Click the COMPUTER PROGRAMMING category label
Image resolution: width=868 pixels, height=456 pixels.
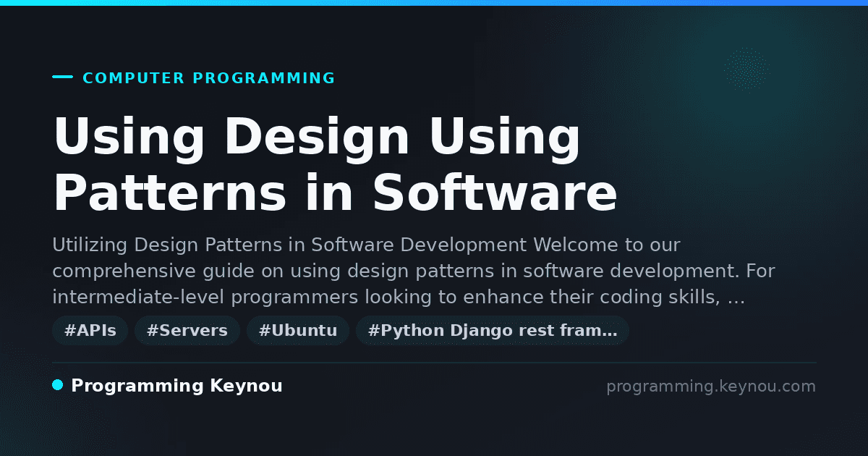tap(209, 78)
